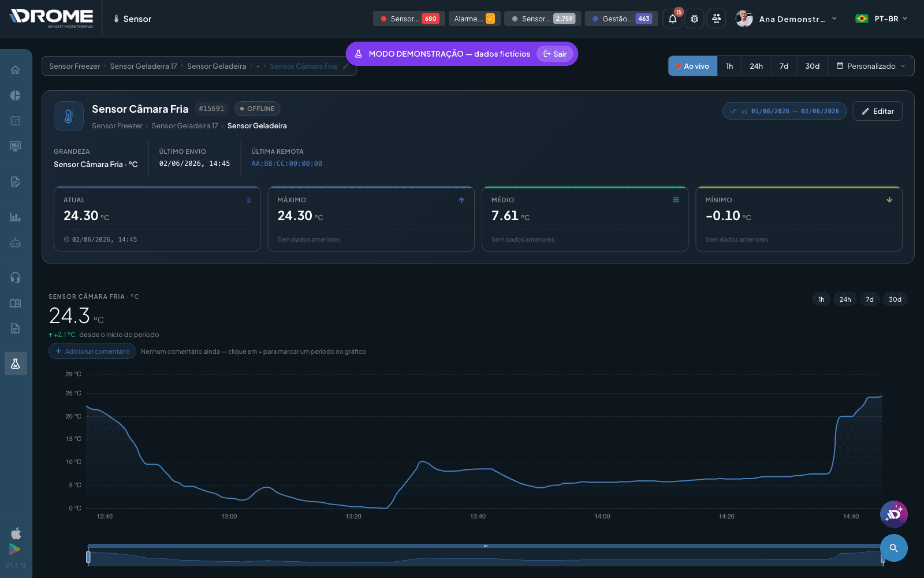This screenshot has height=578, width=924.
Task: Click the Editar button
Action: [x=877, y=111]
